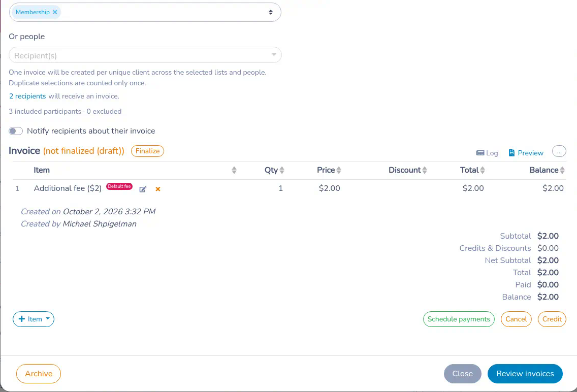Open the 2 recipients link
The height and width of the screenshot is (392, 577).
27,96
